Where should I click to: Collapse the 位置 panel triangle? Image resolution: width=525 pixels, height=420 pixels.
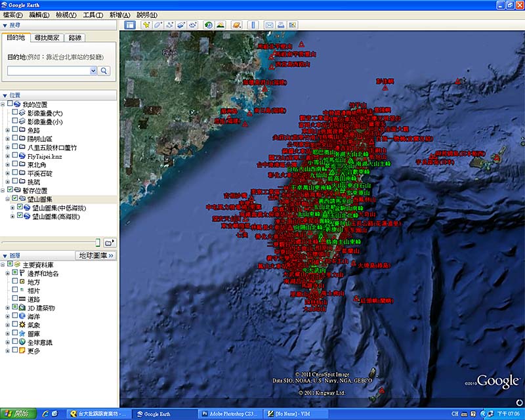pos(5,96)
